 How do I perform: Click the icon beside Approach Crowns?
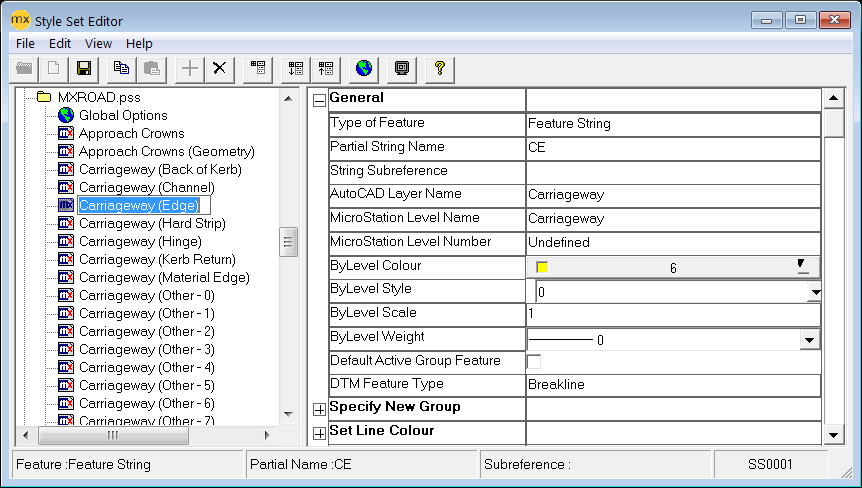66,134
